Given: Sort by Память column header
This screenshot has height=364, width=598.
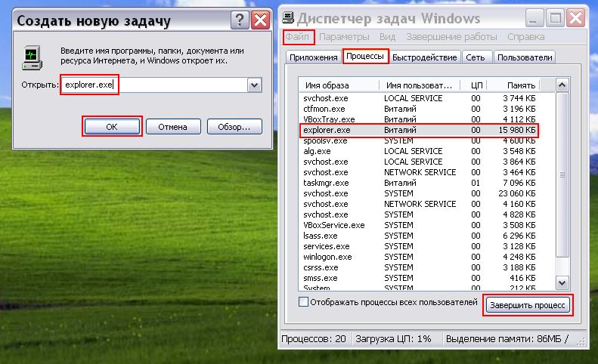Looking at the screenshot, I should (514, 85).
